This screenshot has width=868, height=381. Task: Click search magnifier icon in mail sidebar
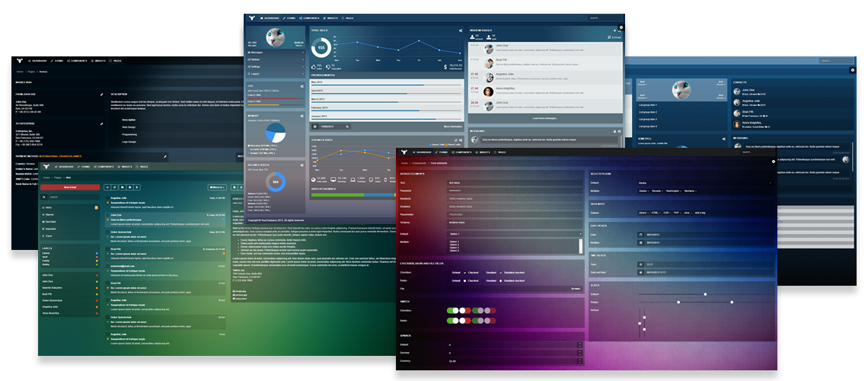click(45, 197)
